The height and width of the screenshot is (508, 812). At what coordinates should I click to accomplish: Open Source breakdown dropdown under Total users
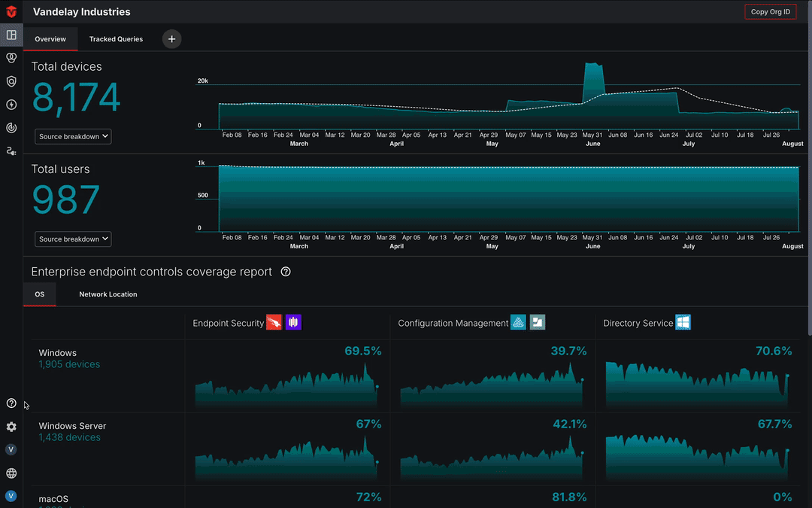click(x=73, y=239)
